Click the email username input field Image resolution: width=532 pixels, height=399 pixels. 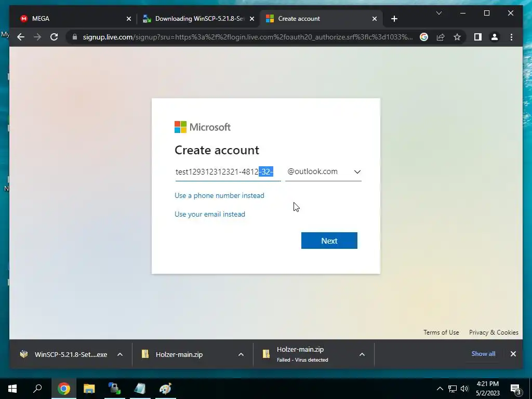point(228,171)
